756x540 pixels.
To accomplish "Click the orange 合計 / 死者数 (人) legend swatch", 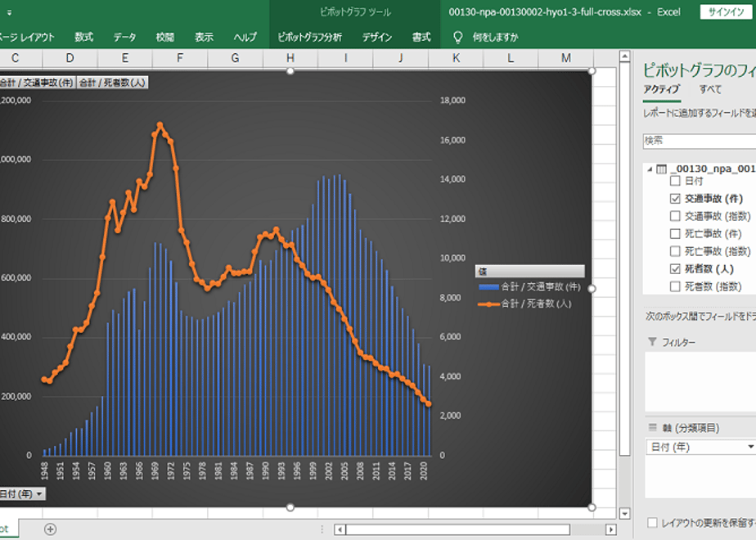I will click(489, 304).
